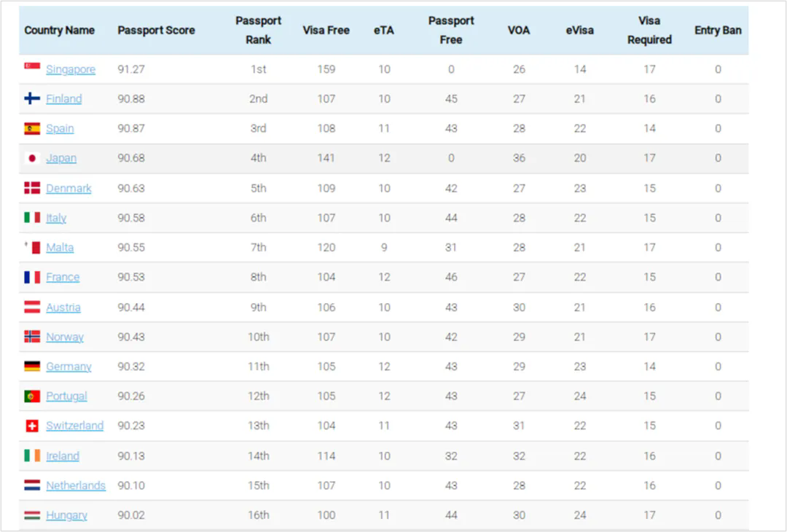Select Spain's passport score 90.87
Image resolution: width=787 pixels, height=532 pixels.
click(x=131, y=128)
